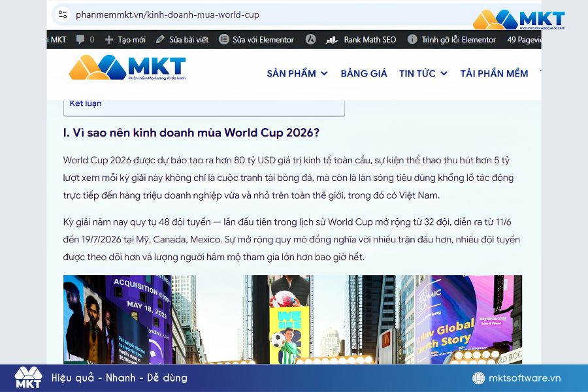
Task: Click the MKT site name in admin bar
Action: [x=57, y=39]
